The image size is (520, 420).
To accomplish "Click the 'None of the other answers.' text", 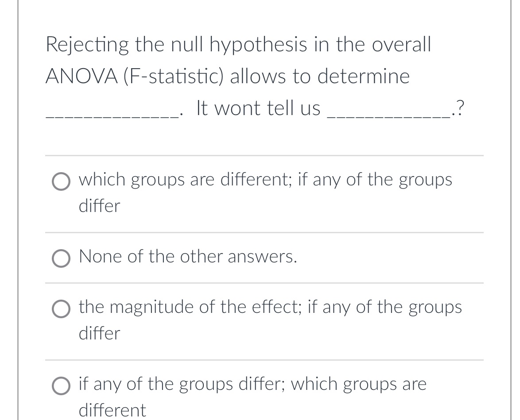I will 188,257.
